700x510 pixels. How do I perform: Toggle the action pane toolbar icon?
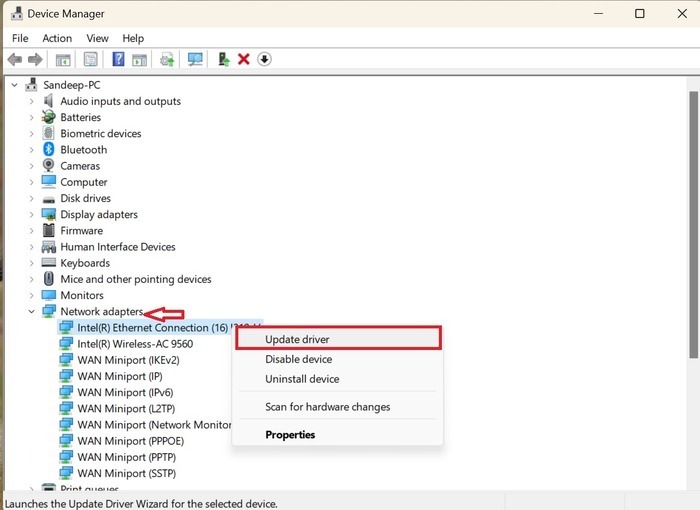(140, 59)
